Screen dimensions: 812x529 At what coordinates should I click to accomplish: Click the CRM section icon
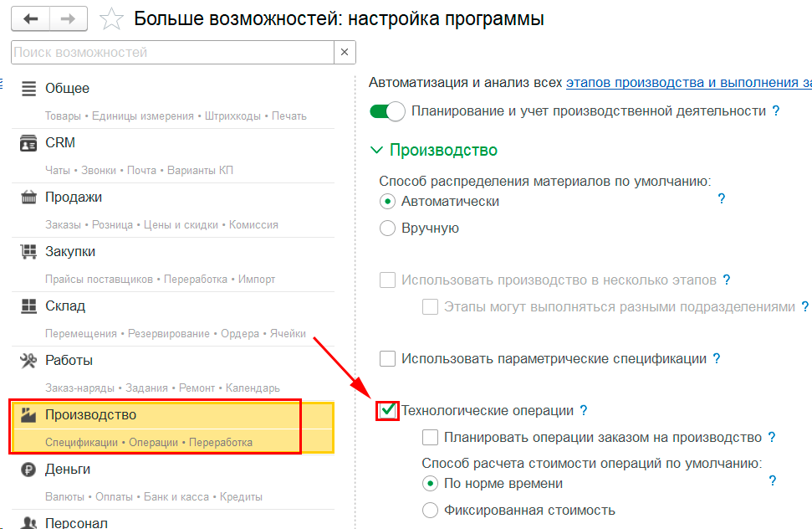[28, 143]
